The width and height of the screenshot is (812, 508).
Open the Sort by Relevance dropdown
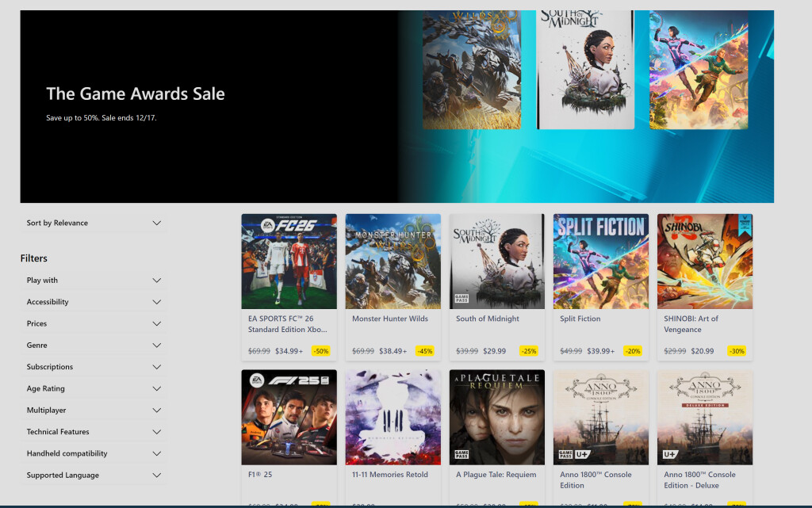(x=94, y=223)
